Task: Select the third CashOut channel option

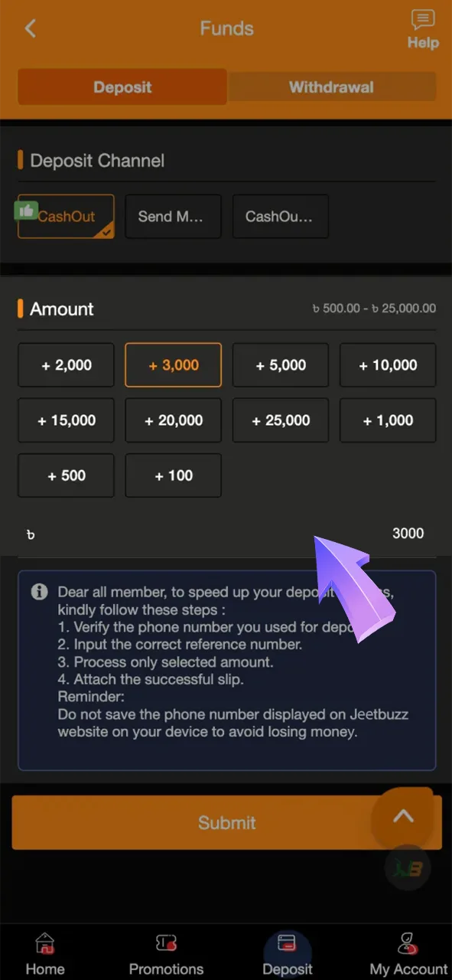Action: coord(280,217)
